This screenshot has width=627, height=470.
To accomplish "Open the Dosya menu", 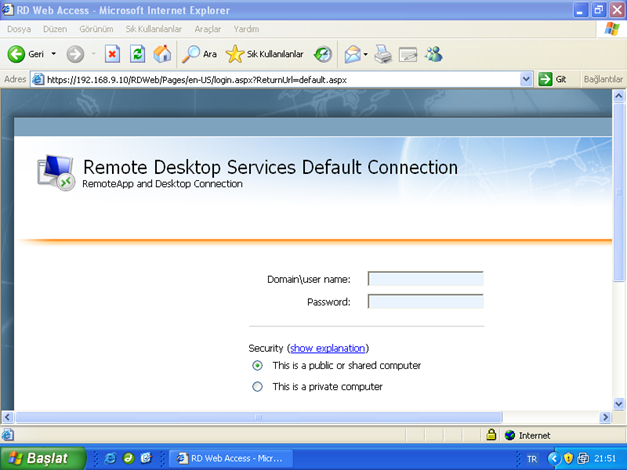I will [19, 29].
